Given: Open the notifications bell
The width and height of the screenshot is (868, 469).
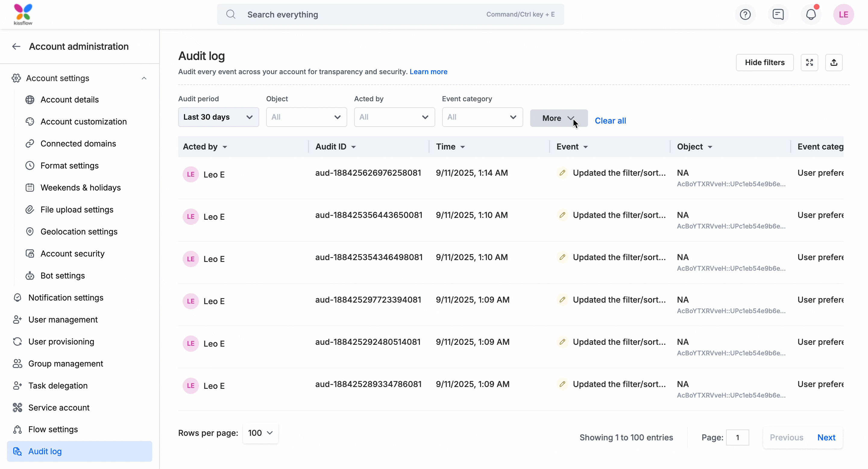Looking at the screenshot, I should pyautogui.click(x=811, y=14).
